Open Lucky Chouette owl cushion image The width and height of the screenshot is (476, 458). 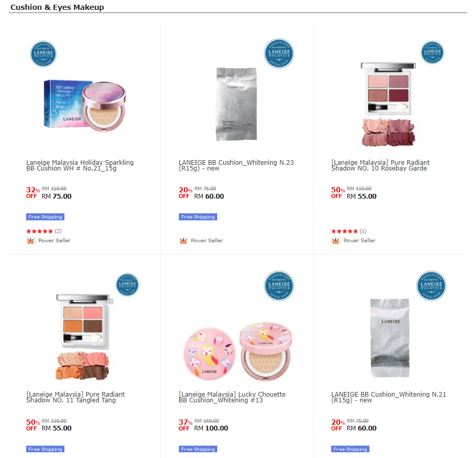(x=237, y=351)
